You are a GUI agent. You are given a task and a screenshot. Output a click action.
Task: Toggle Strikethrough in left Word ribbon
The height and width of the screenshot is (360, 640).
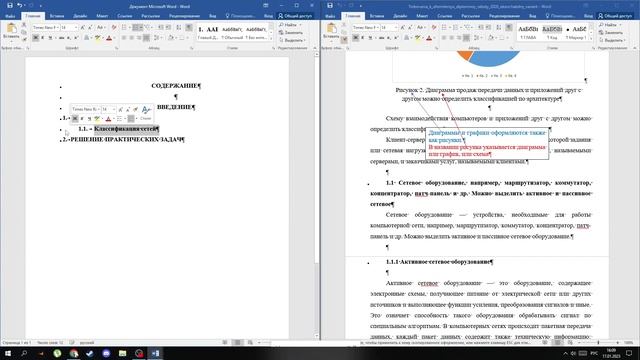tap(61, 38)
